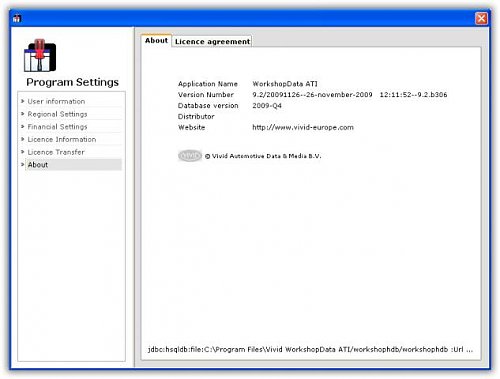Click the Distributor label

pyautogui.click(x=196, y=117)
